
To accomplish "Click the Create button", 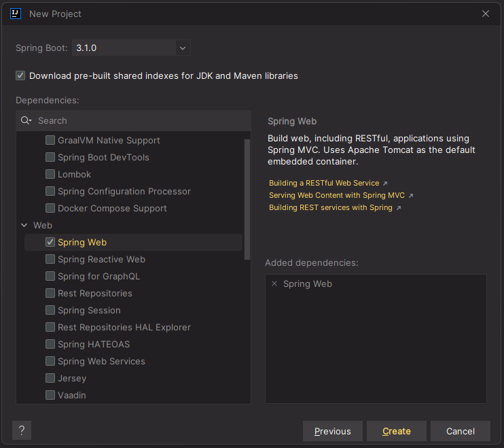I will pos(397,431).
